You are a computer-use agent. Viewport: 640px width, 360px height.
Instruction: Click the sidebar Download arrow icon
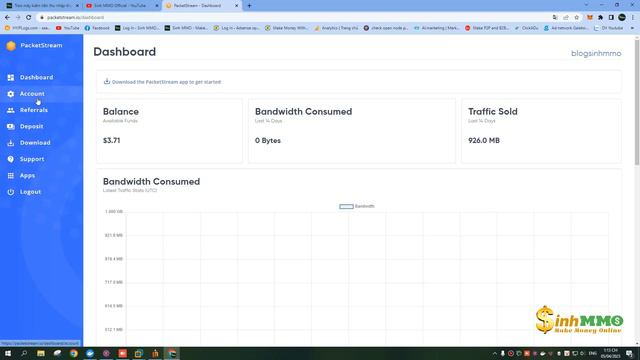11,143
